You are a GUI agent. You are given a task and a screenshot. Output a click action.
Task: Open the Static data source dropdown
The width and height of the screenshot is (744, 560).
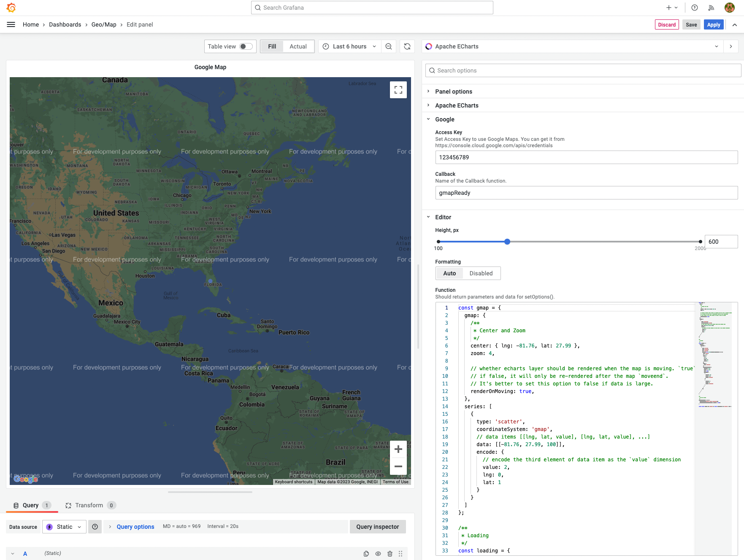[x=64, y=527]
